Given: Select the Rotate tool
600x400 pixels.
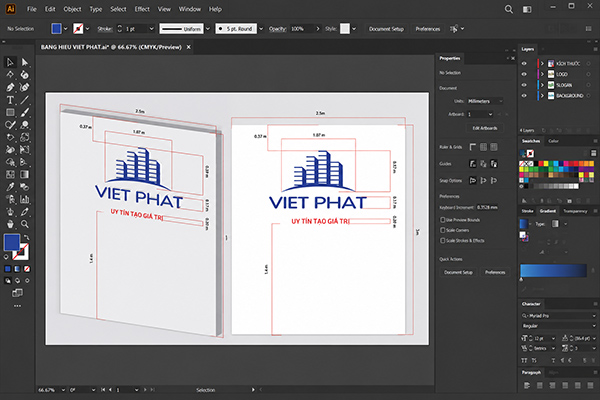Looking at the screenshot, I should (x=10, y=137).
